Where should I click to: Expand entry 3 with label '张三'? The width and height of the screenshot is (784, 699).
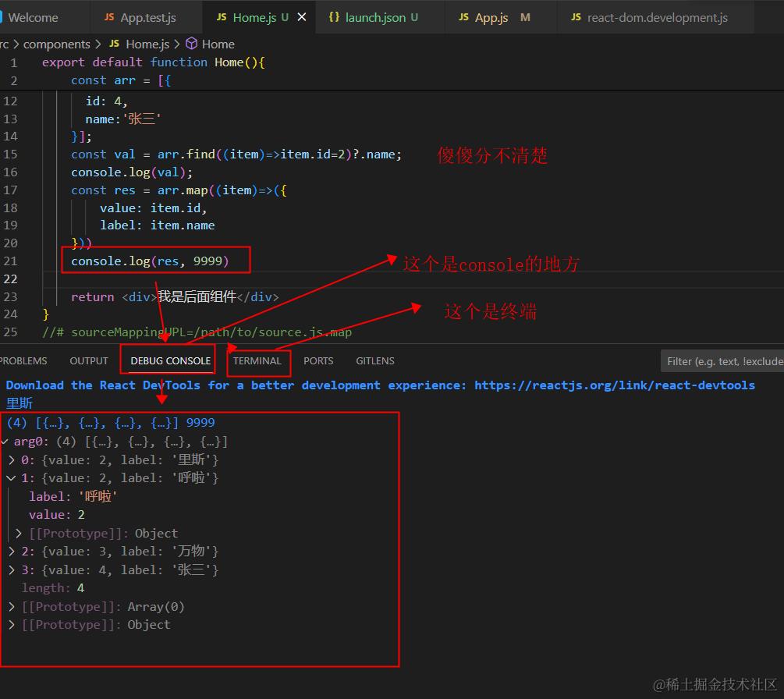coord(12,569)
